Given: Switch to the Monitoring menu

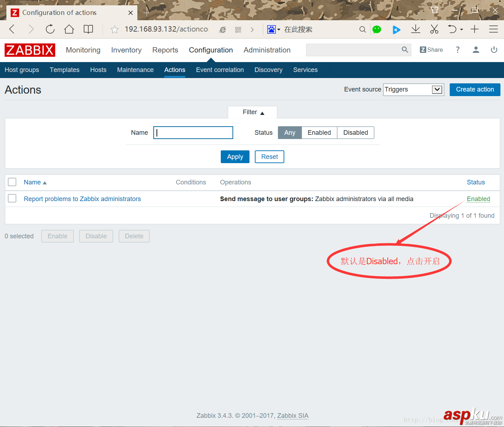Looking at the screenshot, I should point(83,50).
